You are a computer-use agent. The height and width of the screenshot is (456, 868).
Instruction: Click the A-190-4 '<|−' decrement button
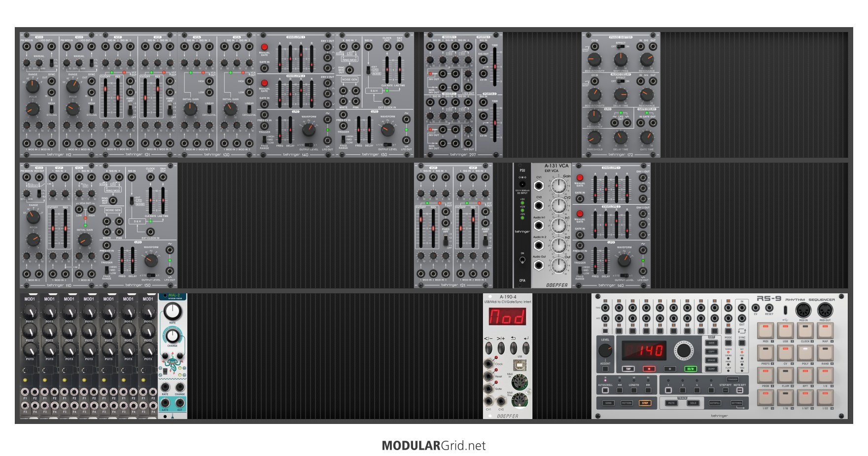click(489, 348)
